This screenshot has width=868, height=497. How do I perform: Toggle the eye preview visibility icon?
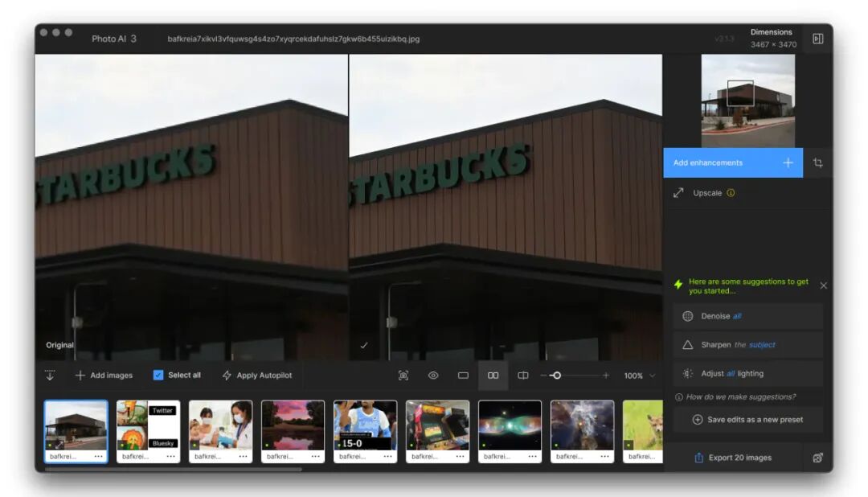tap(433, 376)
